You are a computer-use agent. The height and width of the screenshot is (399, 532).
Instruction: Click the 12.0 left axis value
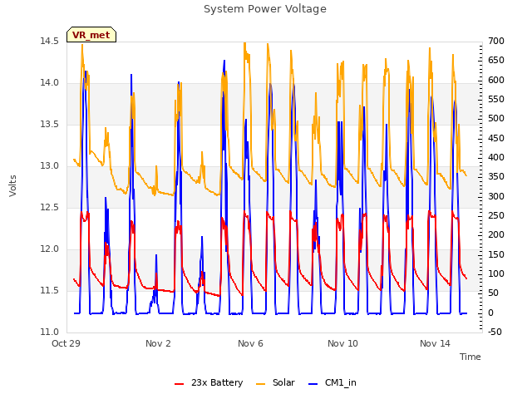pyautogui.click(x=49, y=249)
